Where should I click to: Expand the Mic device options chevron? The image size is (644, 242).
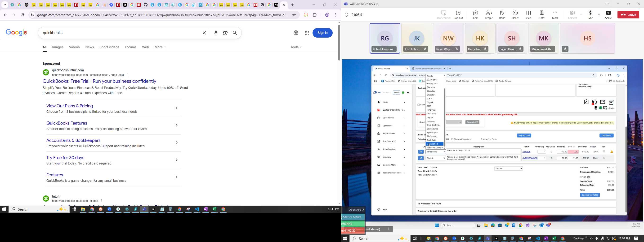click(599, 15)
